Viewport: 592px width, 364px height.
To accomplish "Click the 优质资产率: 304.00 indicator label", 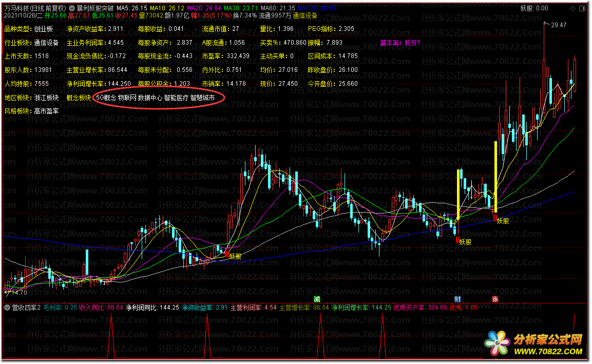I will tap(420, 308).
